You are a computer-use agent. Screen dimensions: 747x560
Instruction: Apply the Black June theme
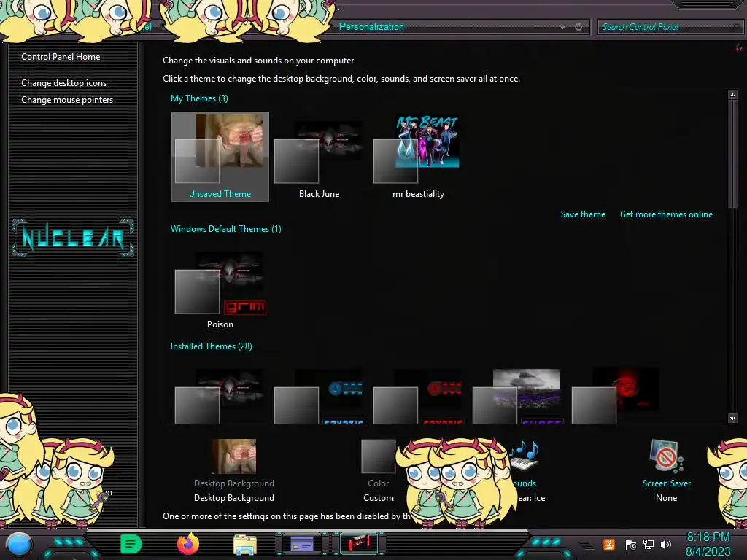tap(320, 157)
